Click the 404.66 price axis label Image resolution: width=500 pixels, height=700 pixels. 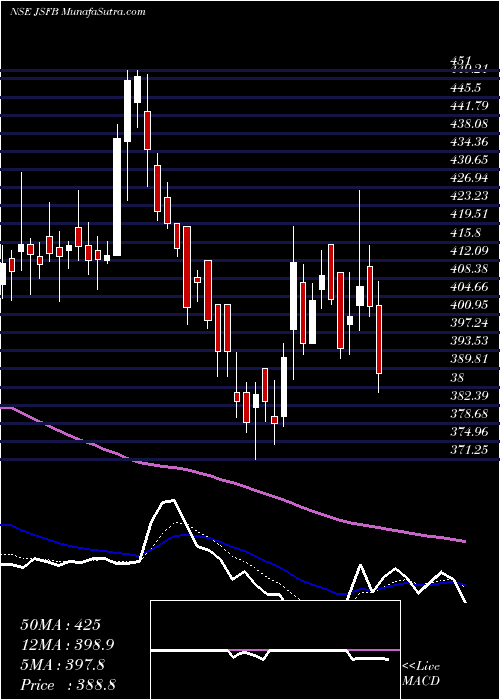click(x=468, y=287)
